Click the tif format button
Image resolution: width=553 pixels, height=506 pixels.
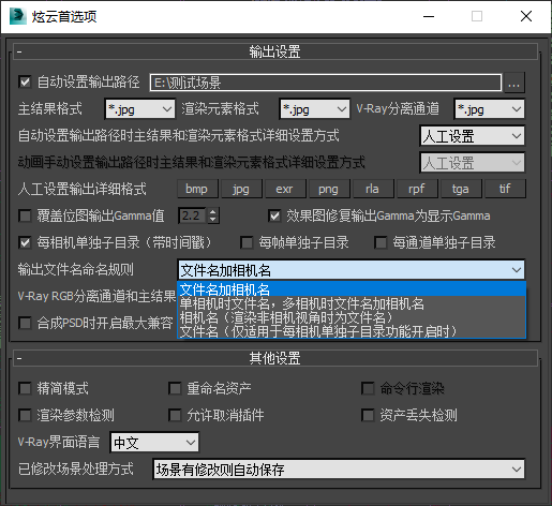pyautogui.click(x=505, y=189)
